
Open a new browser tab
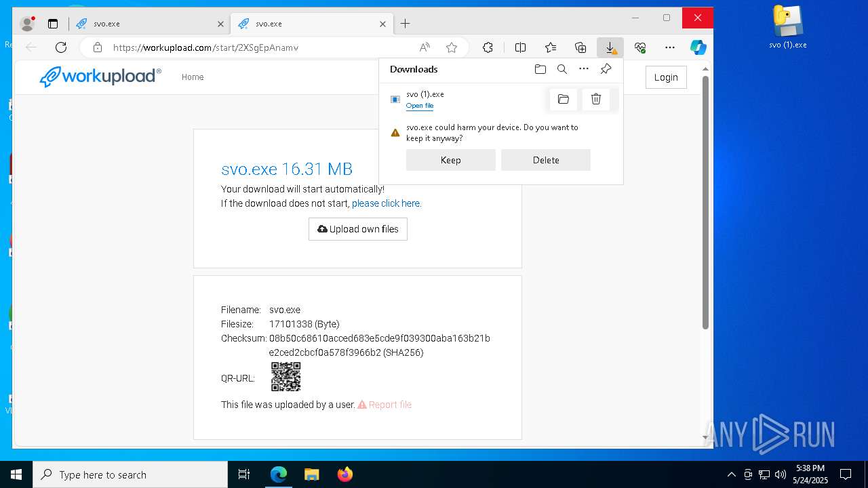pyautogui.click(x=405, y=24)
